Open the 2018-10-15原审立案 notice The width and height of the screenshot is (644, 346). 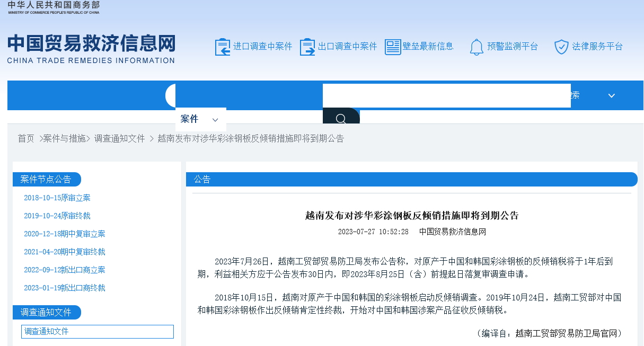[57, 198]
